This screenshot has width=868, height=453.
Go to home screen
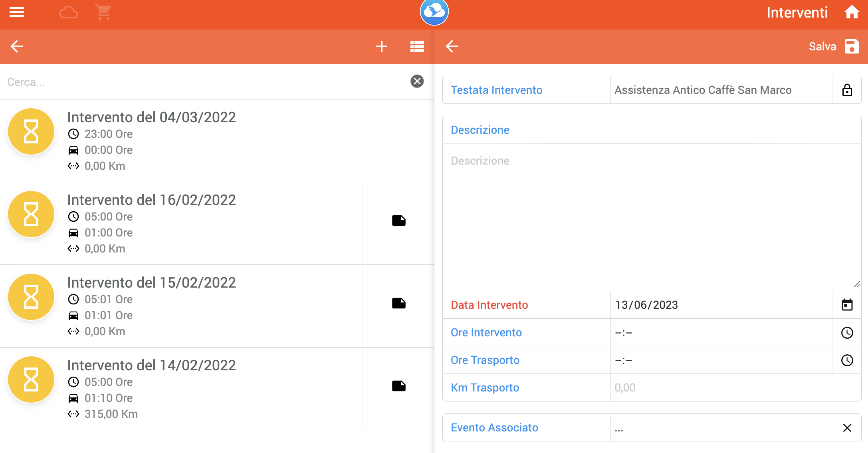[852, 12]
